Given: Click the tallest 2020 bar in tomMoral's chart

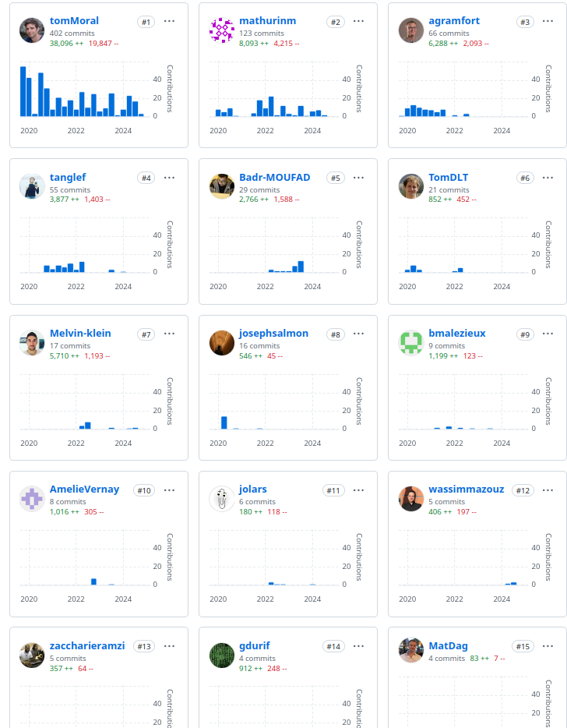Looking at the screenshot, I should pos(23,91).
